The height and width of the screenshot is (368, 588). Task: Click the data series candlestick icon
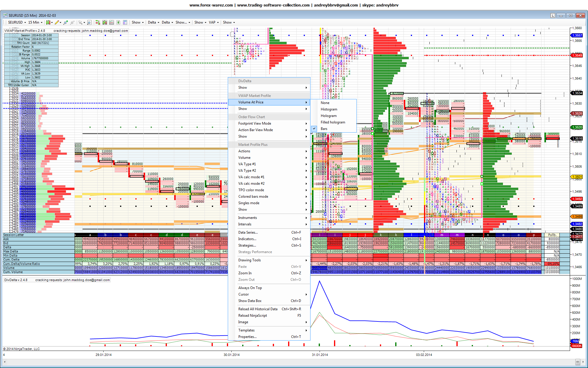click(104, 22)
